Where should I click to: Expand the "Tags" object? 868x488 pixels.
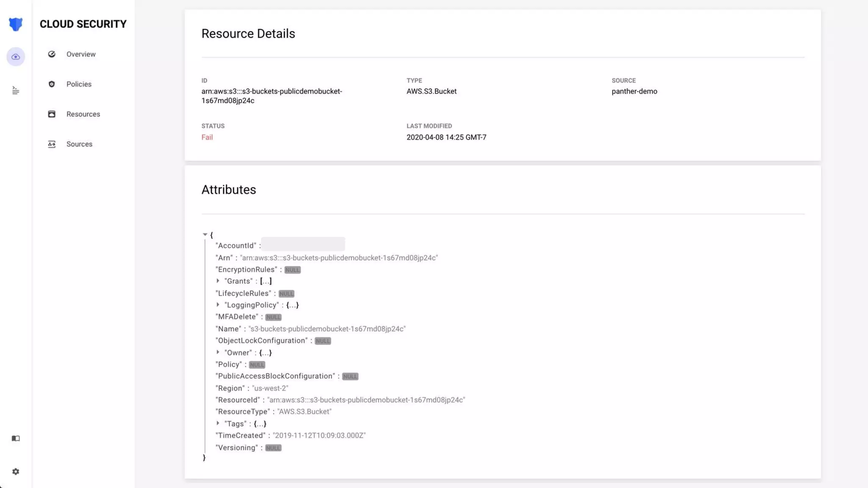point(218,423)
